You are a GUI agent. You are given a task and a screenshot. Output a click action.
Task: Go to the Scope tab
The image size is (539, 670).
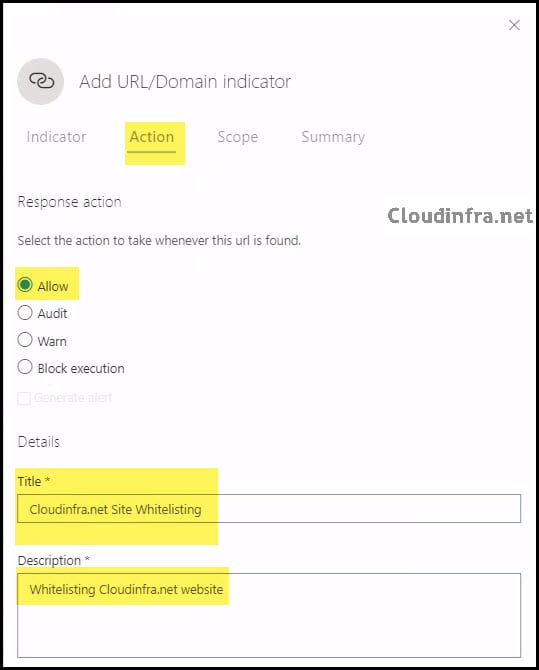point(238,137)
